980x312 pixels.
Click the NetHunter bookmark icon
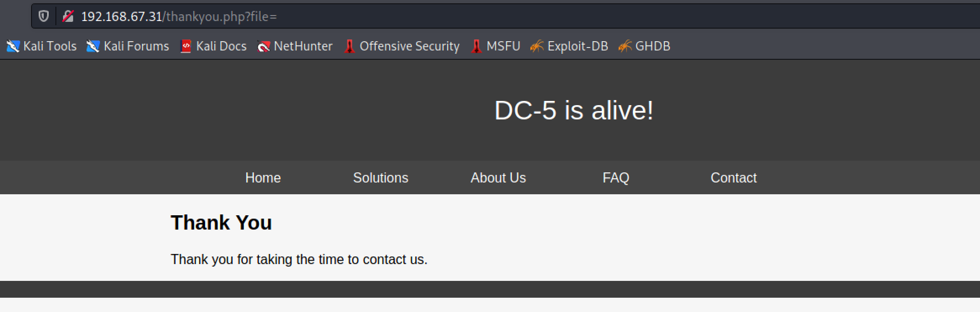tap(263, 46)
